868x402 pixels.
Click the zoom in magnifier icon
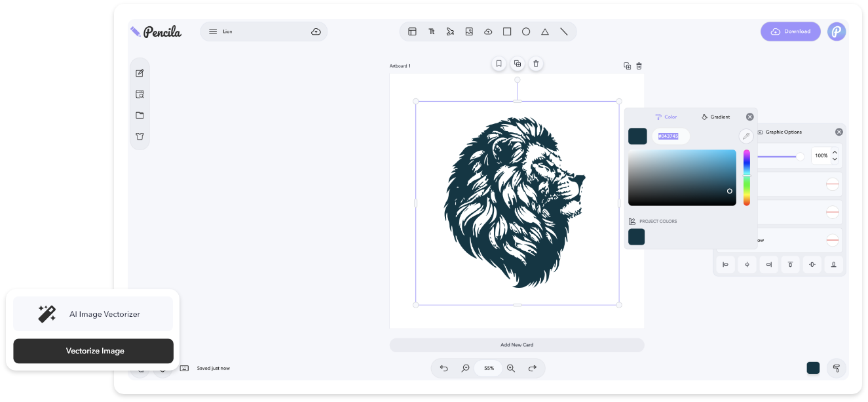[511, 369]
